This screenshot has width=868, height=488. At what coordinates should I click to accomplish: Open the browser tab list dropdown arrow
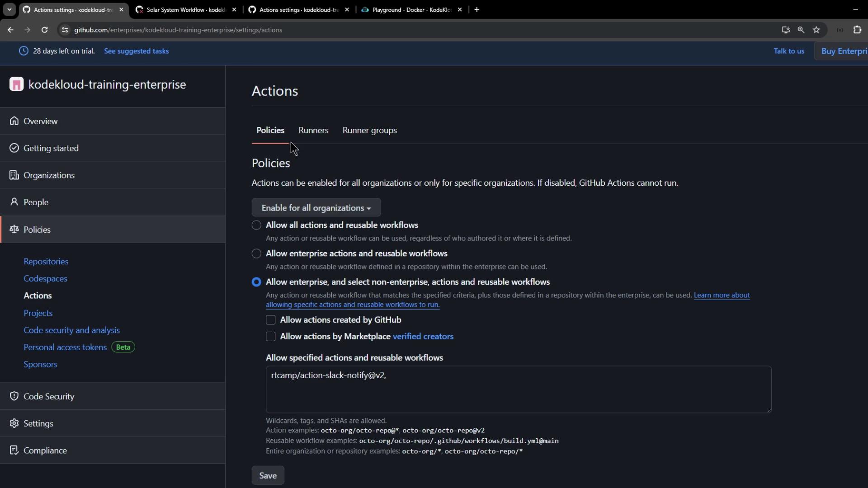pyautogui.click(x=9, y=9)
